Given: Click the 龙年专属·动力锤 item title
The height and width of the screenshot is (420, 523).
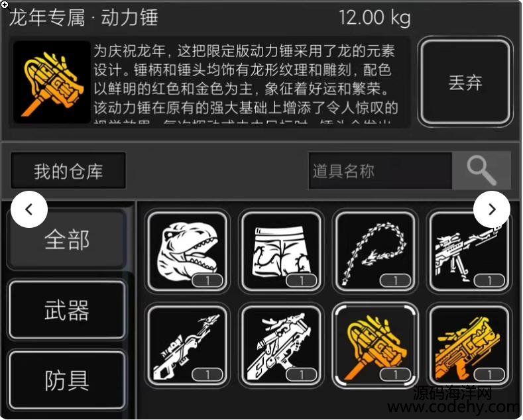Looking at the screenshot, I should click(84, 17).
